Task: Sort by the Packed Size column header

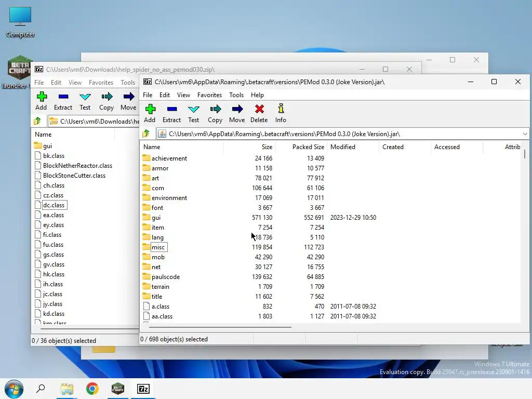Action: (301, 147)
